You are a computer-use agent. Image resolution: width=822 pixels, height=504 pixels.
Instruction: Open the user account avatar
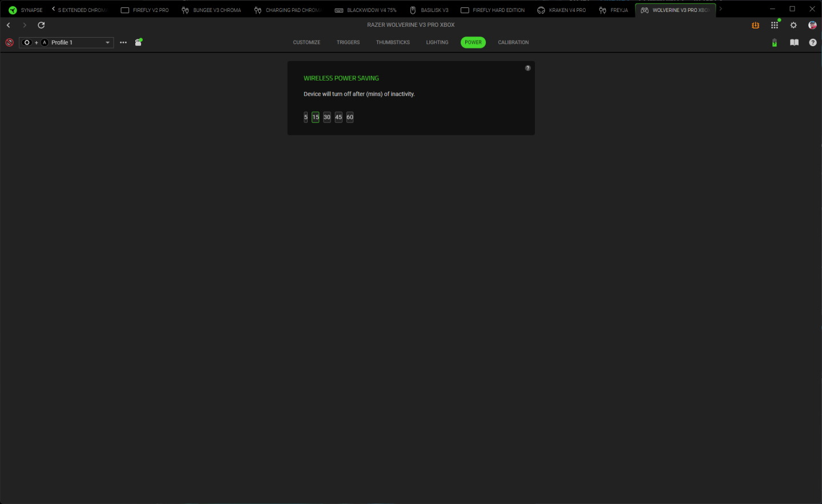click(x=812, y=25)
